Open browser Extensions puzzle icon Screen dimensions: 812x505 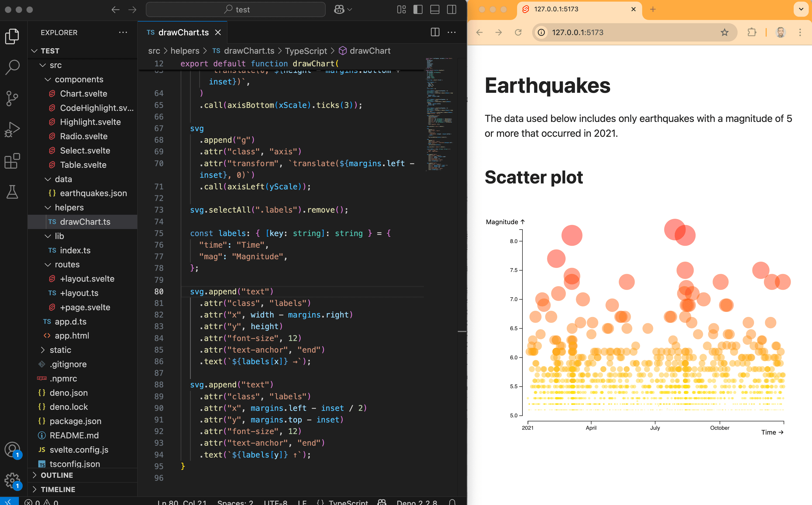coord(752,32)
